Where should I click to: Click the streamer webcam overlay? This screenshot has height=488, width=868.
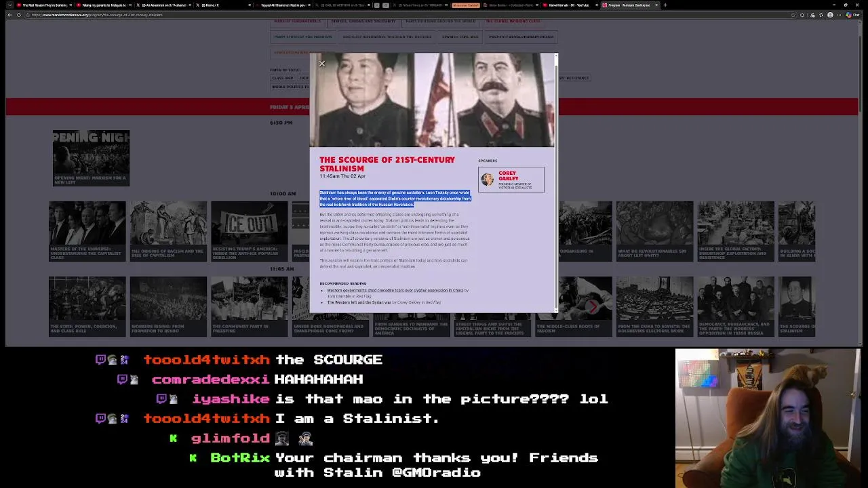(x=768, y=417)
